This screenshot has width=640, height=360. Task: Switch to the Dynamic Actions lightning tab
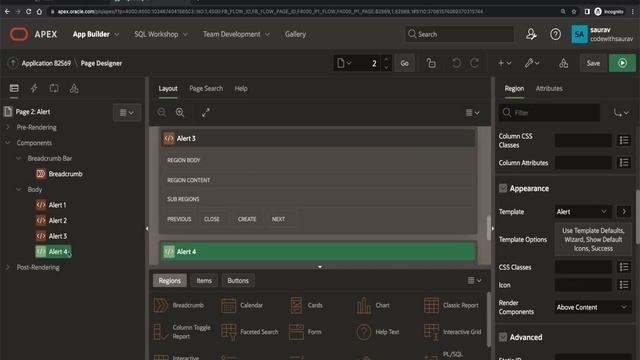point(34,89)
